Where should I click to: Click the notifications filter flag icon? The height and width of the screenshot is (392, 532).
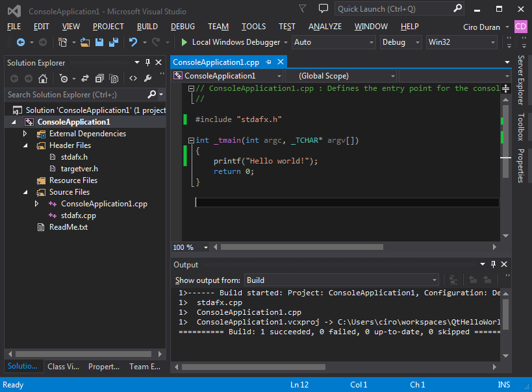pos(302,8)
